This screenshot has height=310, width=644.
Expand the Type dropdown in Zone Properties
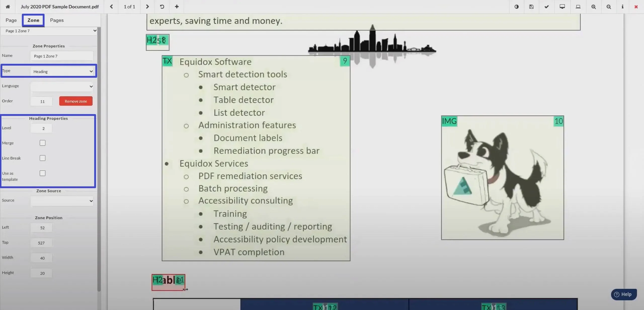click(90, 71)
